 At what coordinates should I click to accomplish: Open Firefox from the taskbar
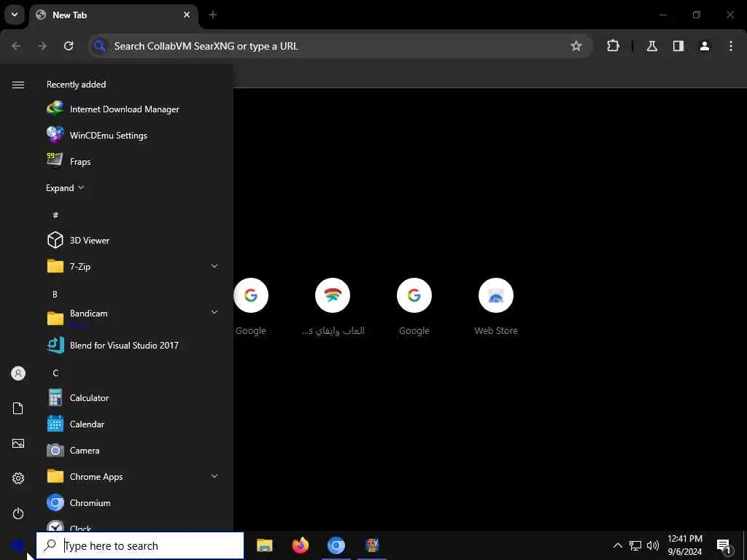click(x=300, y=545)
